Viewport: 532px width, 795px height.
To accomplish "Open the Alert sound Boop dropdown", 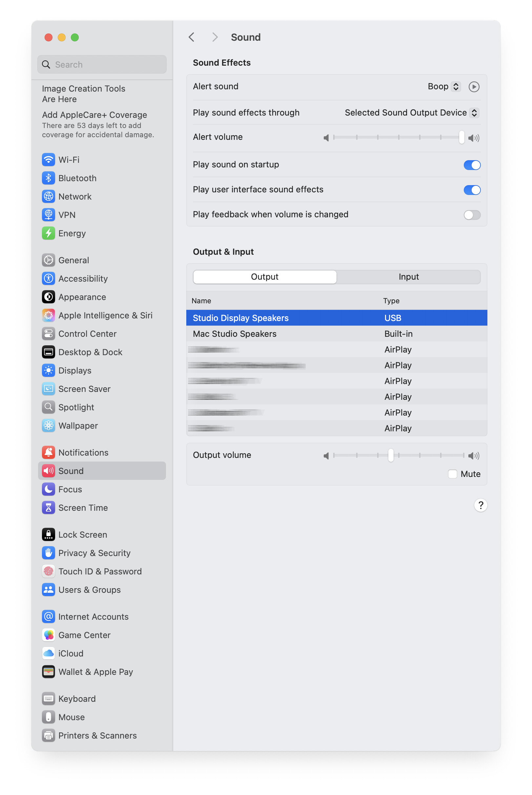I will pyautogui.click(x=444, y=87).
